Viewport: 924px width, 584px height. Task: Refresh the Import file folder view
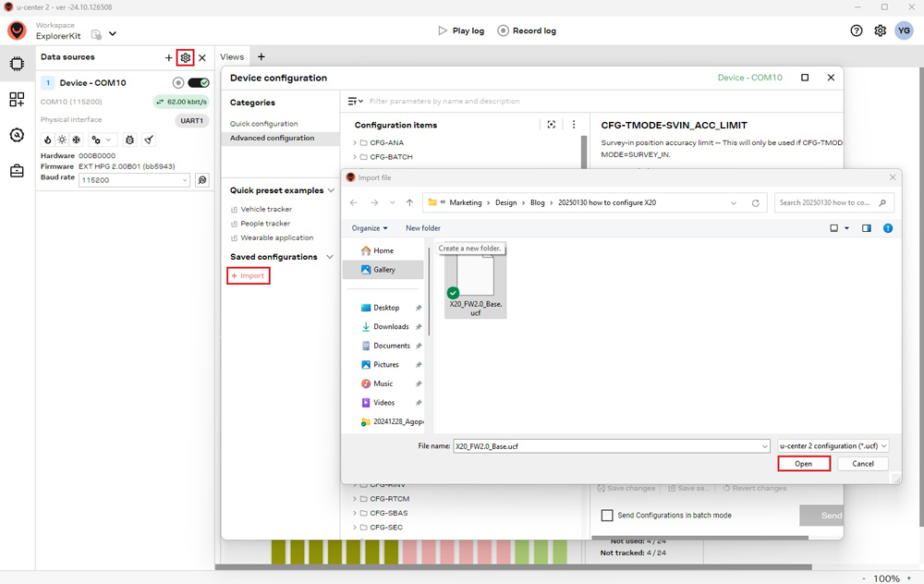point(755,202)
